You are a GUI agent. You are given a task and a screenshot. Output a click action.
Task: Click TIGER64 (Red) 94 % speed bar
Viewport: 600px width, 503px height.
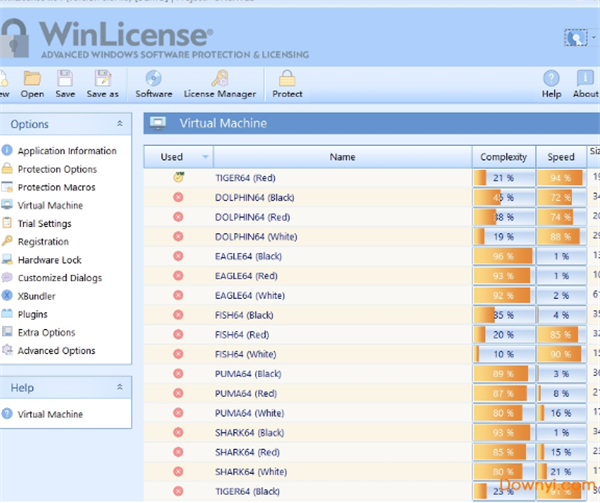tap(561, 177)
